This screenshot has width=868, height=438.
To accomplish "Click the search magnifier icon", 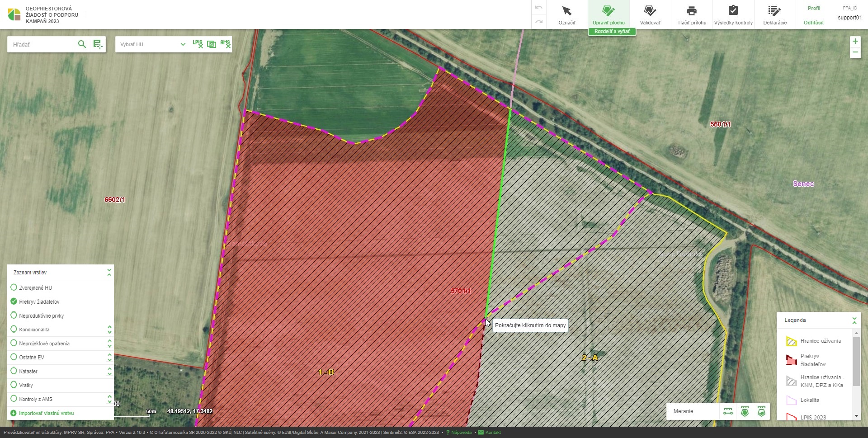I will (x=82, y=44).
